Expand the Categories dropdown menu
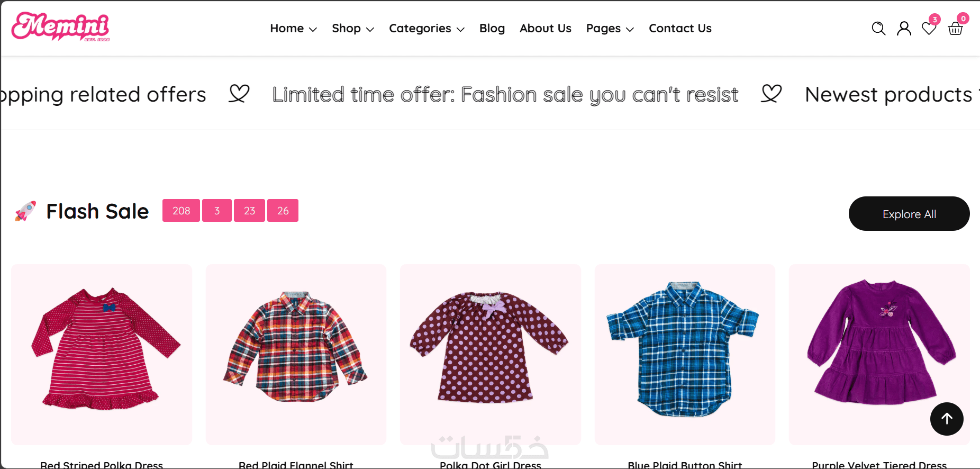 click(427, 29)
